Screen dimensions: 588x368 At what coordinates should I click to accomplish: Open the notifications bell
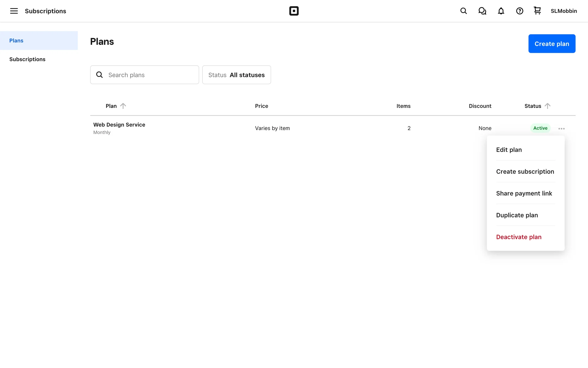pos(501,11)
